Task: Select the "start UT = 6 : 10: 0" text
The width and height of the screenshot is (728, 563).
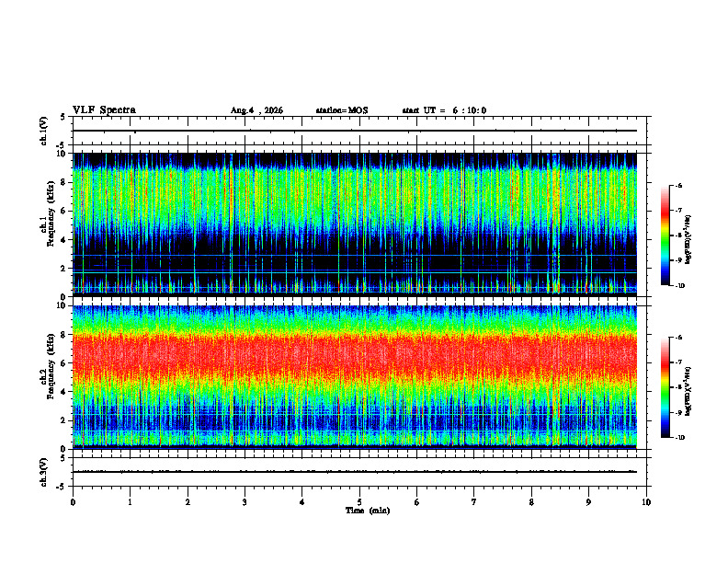Action: 444,110
